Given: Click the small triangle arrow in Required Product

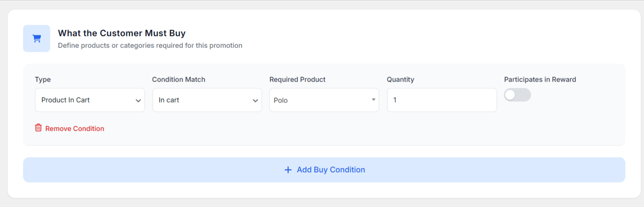Looking at the screenshot, I should click(373, 100).
